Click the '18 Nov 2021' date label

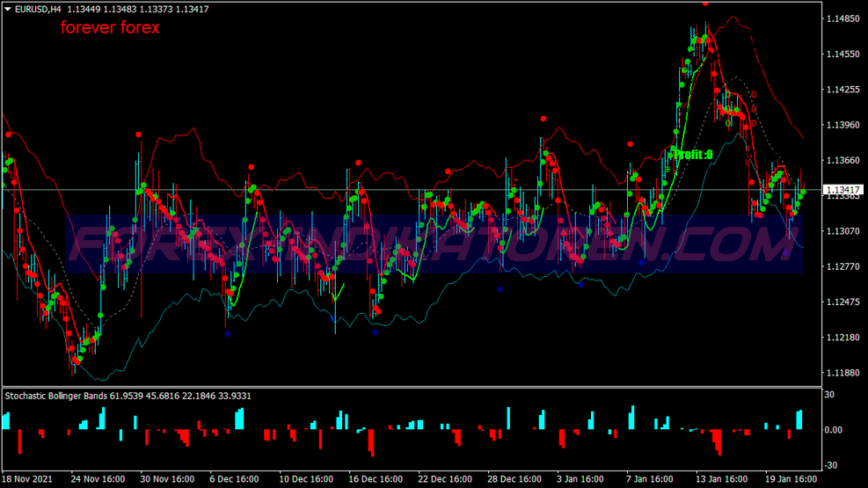click(27, 480)
